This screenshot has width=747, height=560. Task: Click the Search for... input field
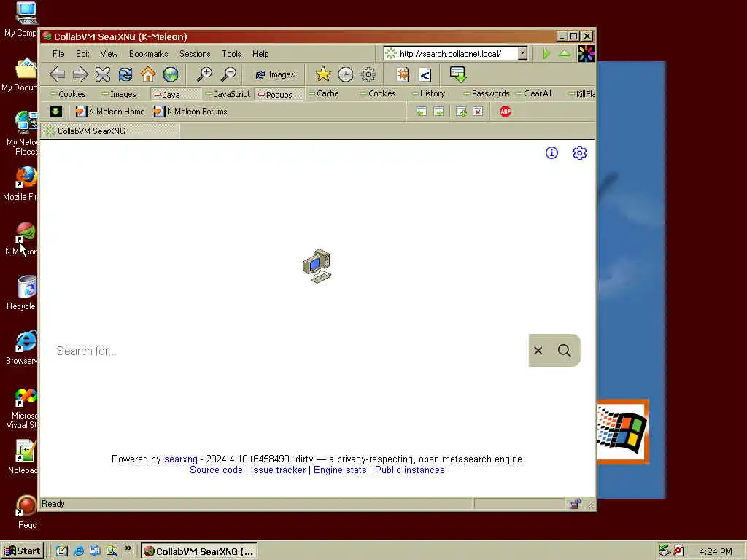pyautogui.click(x=289, y=351)
